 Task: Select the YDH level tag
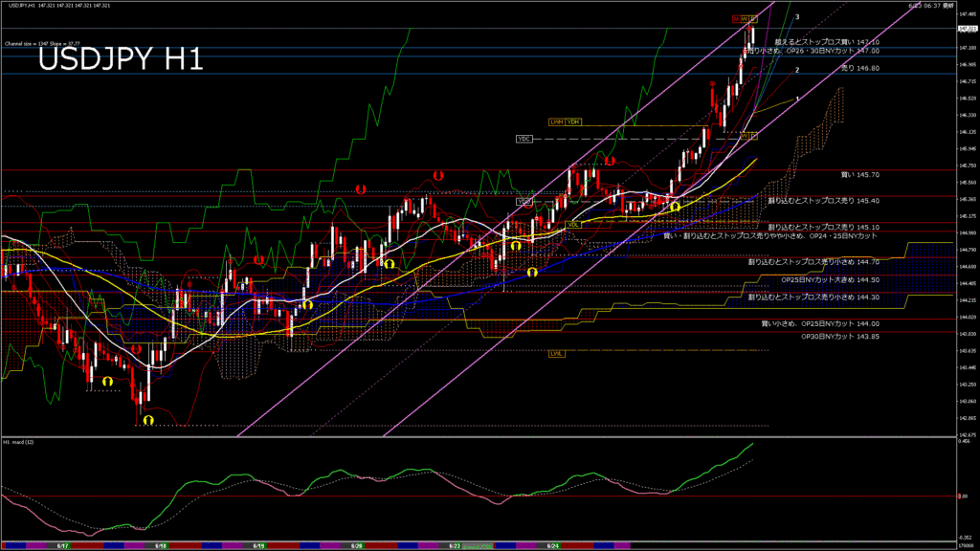pyautogui.click(x=573, y=121)
